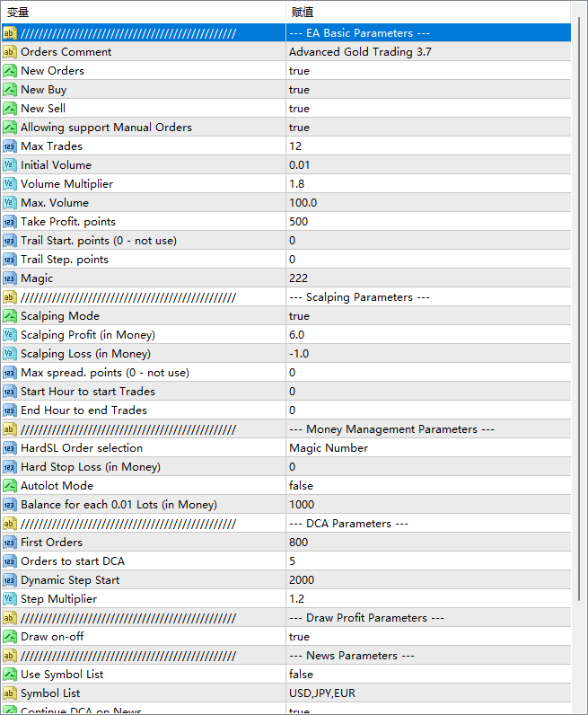The width and height of the screenshot is (588, 715).
Task: Click the icon beside Orders Comment
Action: click(x=10, y=52)
